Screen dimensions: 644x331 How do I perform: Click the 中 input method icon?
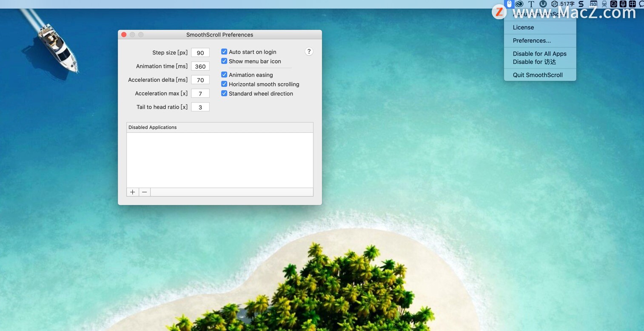pyautogui.click(x=633, y=4)
